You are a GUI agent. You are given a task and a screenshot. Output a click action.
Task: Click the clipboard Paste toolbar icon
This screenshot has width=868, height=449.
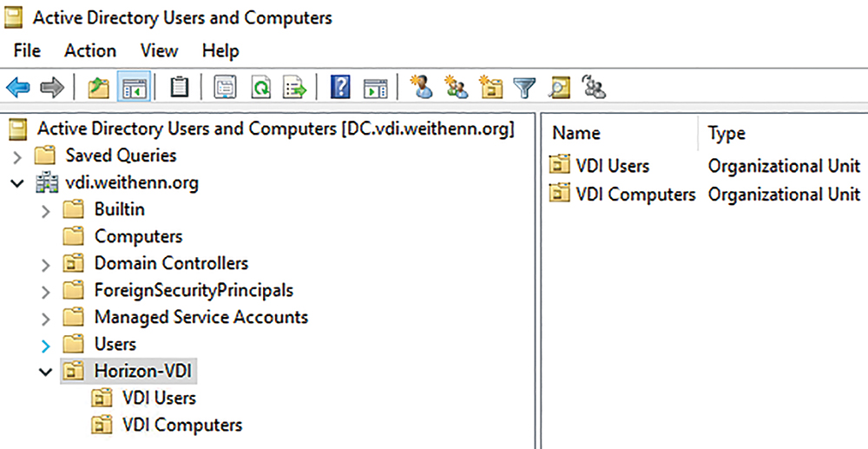pyautogui.click(x=179, y=88)
